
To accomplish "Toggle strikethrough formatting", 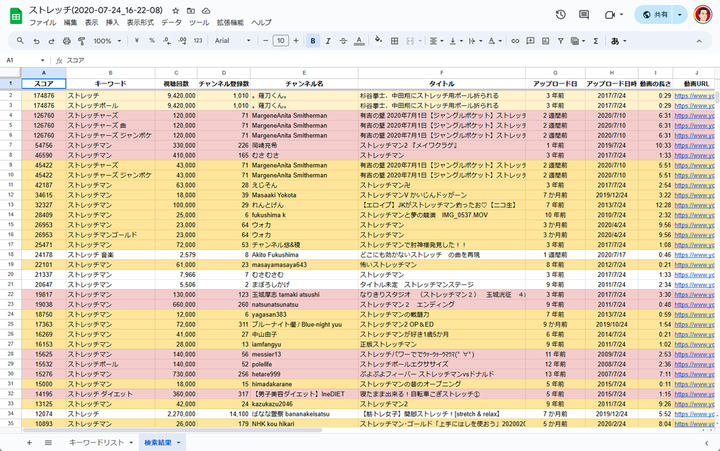I will tap(345, 41).
